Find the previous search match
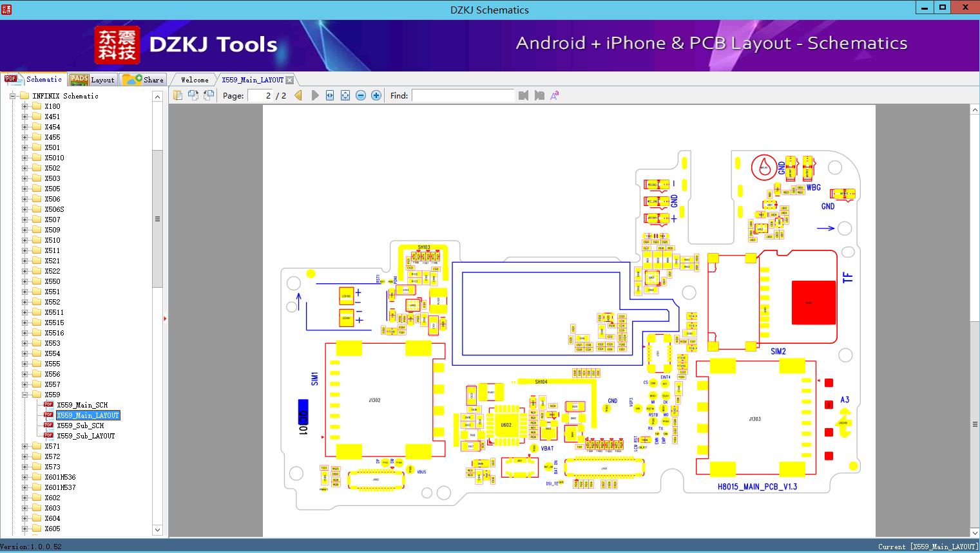The width and height of the screenshot is (980, 553). [523, 95]
